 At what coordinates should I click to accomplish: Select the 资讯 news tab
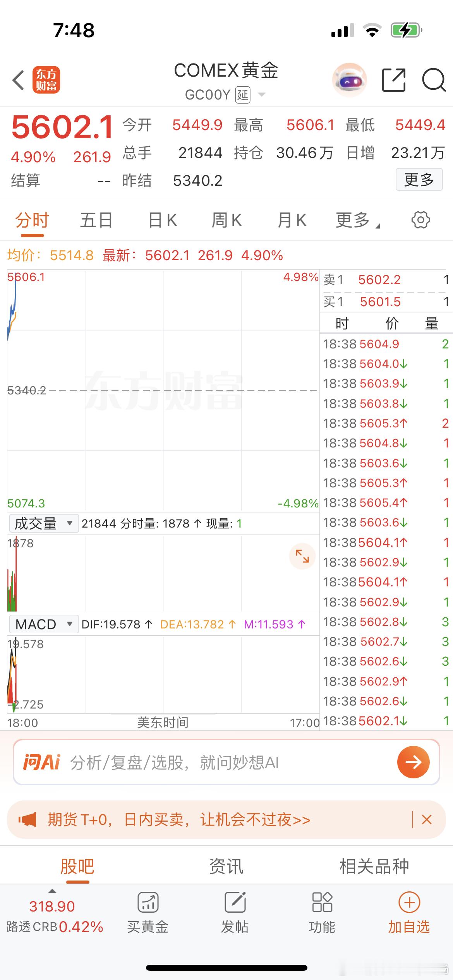[226, 865]
